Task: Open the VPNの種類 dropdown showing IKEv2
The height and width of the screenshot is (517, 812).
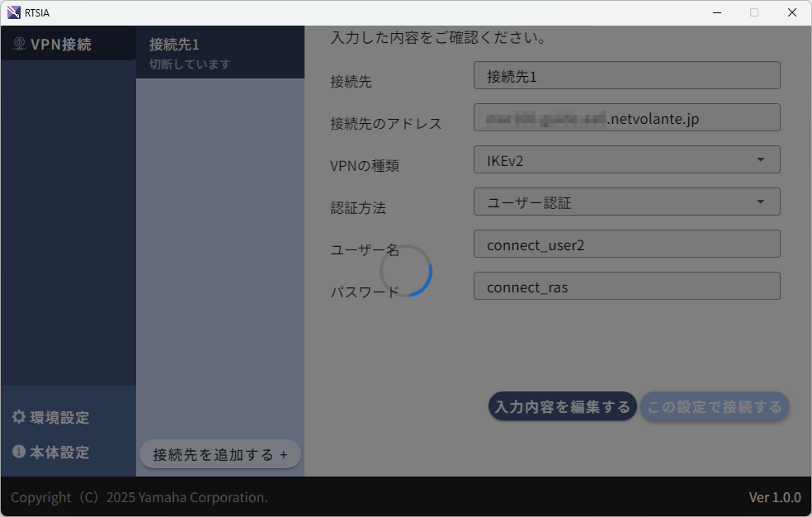Action: coord(626,159)
